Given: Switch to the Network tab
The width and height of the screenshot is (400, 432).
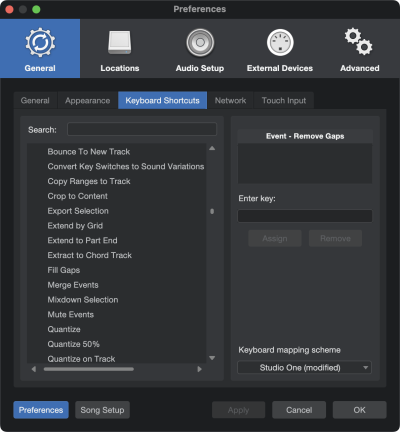Looking at the screenshot, I should tap(230, 100).
